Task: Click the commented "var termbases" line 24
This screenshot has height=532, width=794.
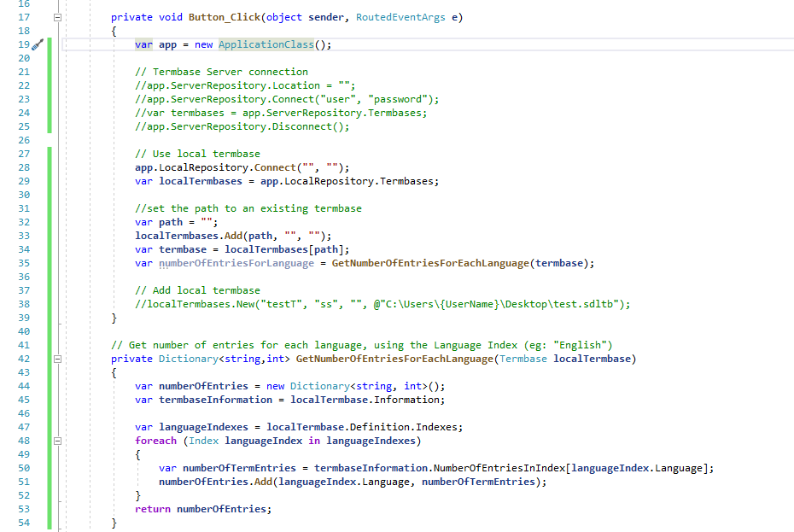Action: (x=281, y=113)
